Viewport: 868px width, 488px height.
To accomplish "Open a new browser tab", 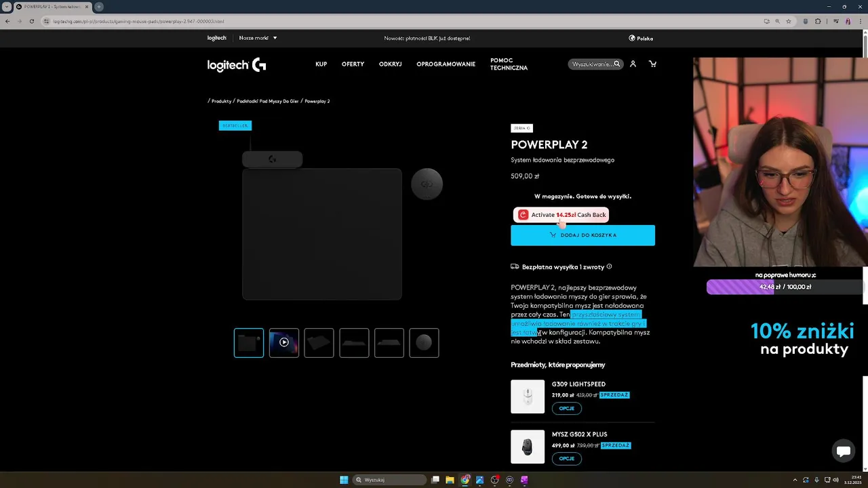I will coord(99,7).
